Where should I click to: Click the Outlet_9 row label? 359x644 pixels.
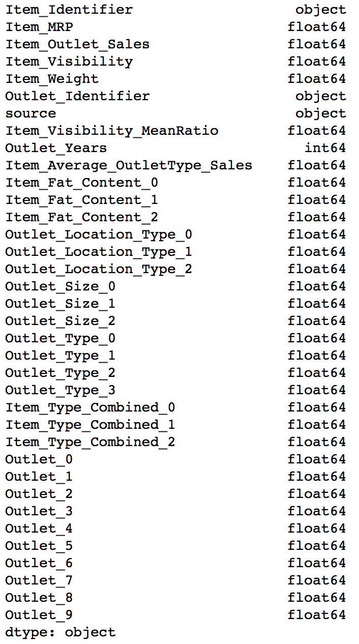[39, 615]
